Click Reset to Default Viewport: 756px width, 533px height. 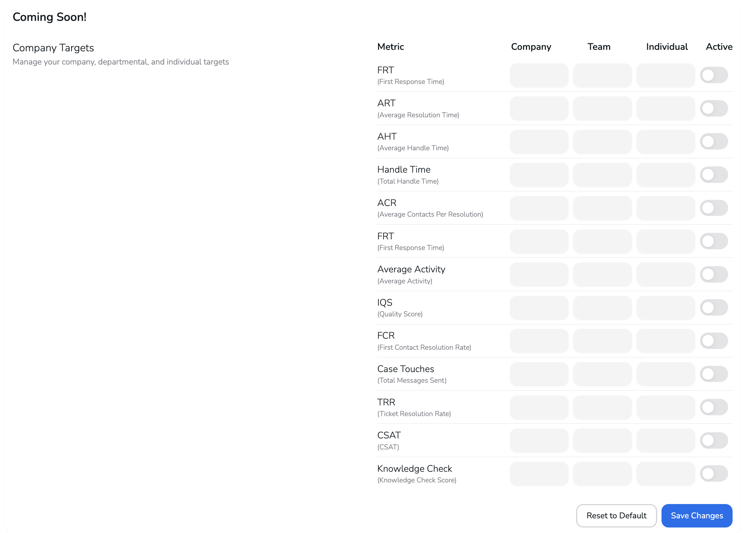click(x=616, y=515)
